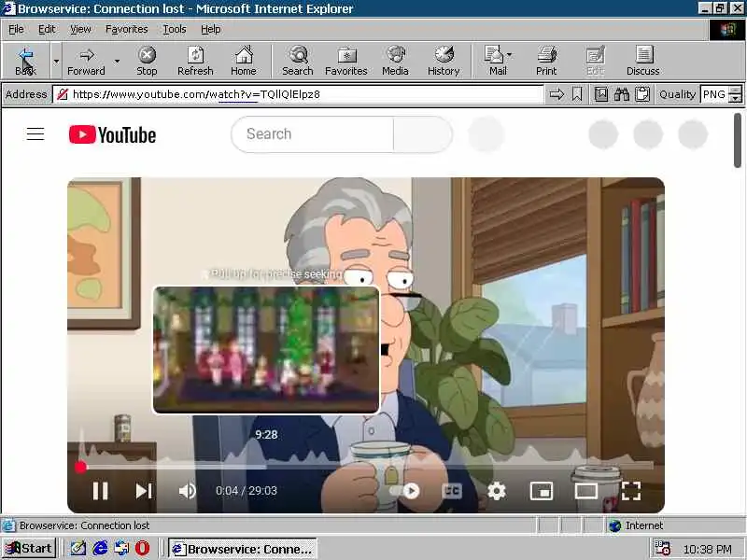
Task: Launch Internet Explorer from quick launch
Action: [100, 549]
